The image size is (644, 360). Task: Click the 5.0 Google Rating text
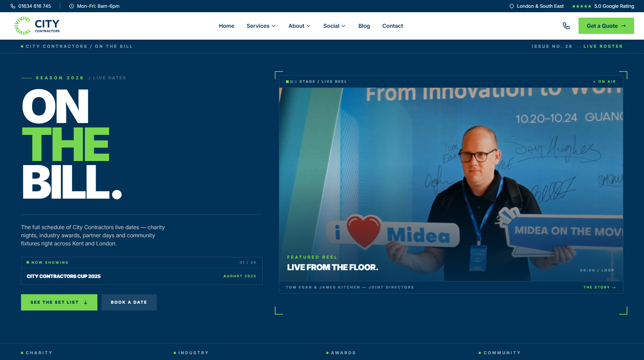[614, 6]
